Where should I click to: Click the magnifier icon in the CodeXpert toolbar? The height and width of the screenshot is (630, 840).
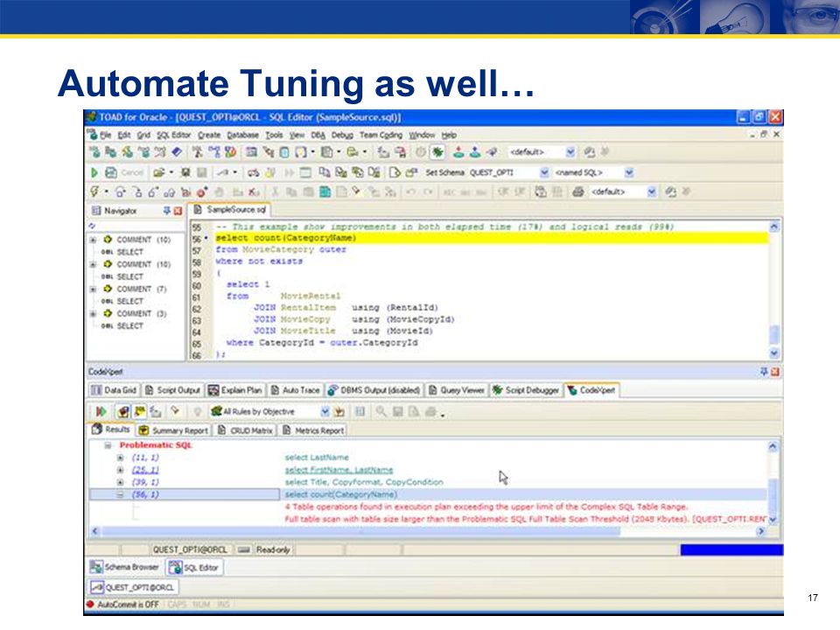(381, 411)
